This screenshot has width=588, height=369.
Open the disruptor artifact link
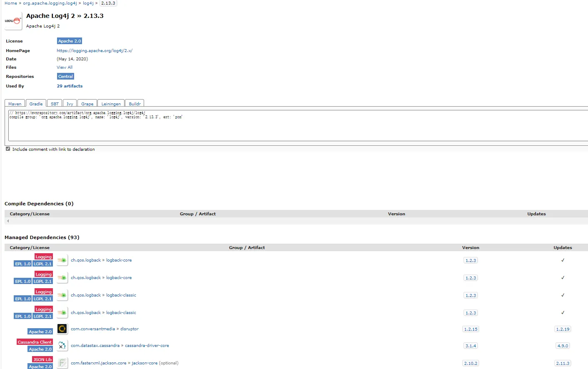[x=130, y=329]
